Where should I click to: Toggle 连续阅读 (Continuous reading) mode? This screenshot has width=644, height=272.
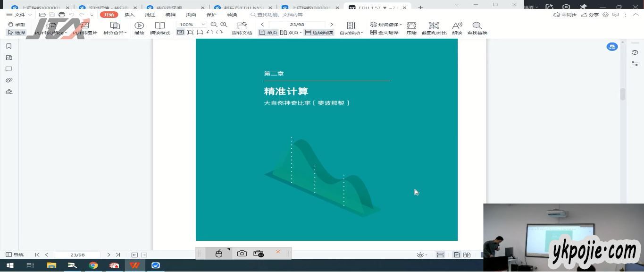tap(319, 33)
